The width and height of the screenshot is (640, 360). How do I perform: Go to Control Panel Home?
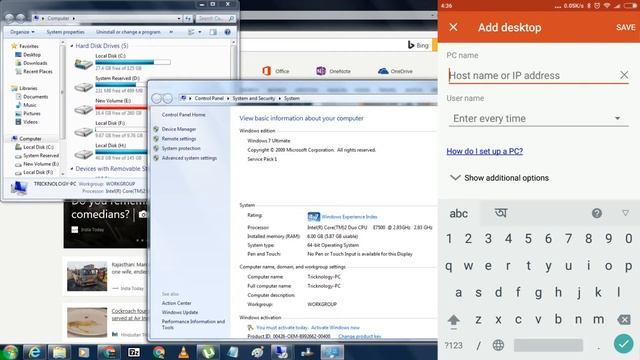tap(183, 115)
